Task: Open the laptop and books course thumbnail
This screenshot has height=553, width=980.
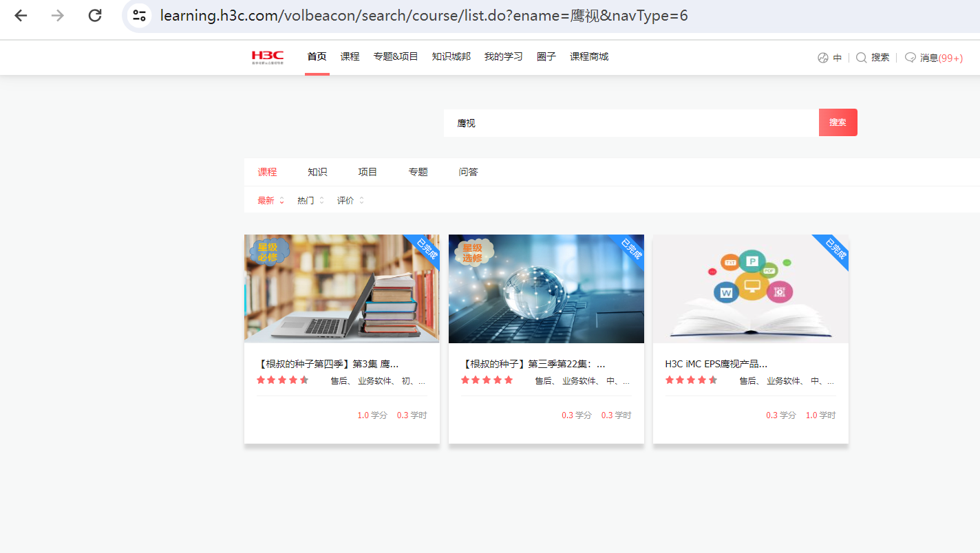Action: [x=342, y=289]
